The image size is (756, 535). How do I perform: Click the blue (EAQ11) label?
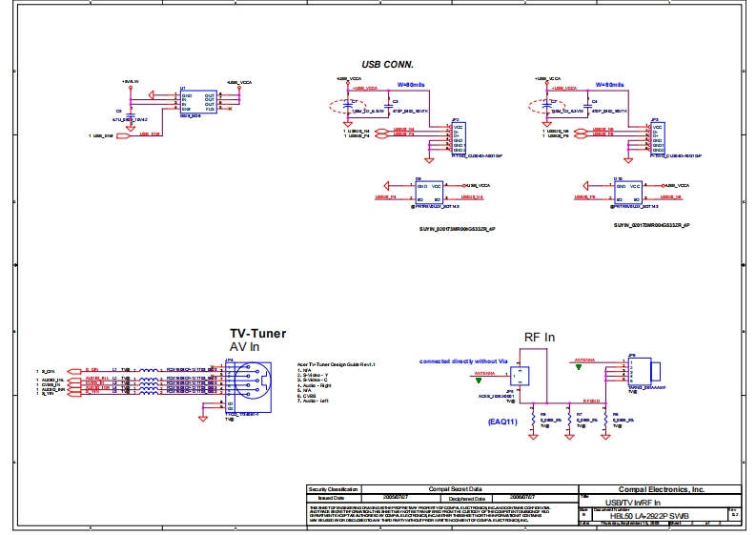(502, 421)
